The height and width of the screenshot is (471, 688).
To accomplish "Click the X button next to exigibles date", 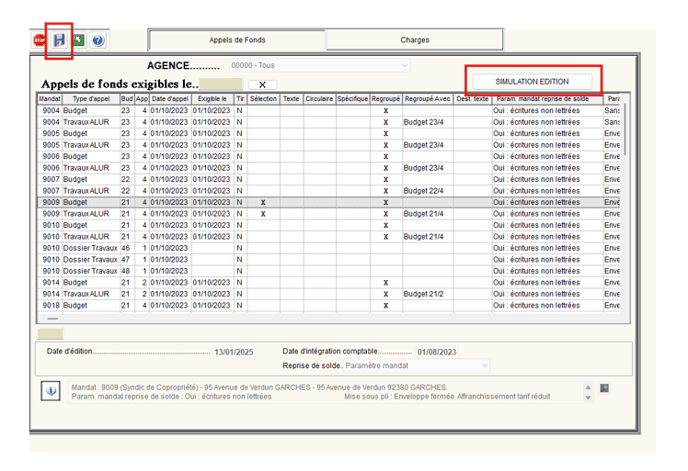I will (262, 85).
